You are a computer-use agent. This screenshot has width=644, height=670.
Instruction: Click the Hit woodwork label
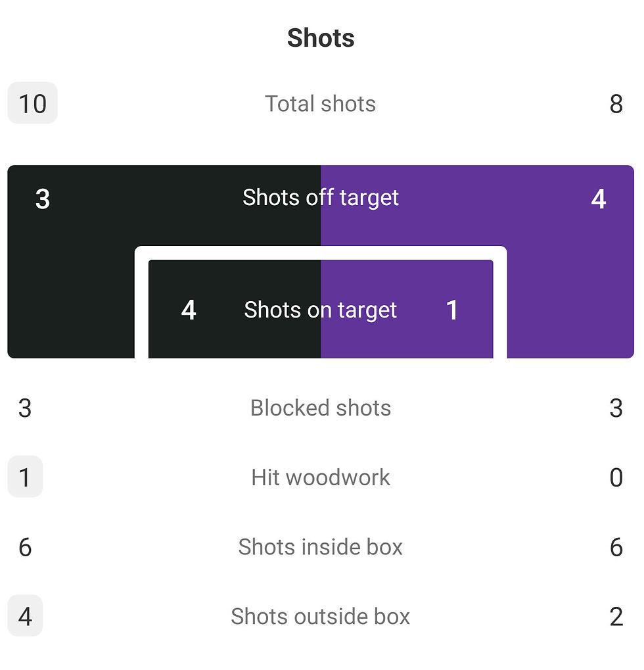click(x=320, y=477)
